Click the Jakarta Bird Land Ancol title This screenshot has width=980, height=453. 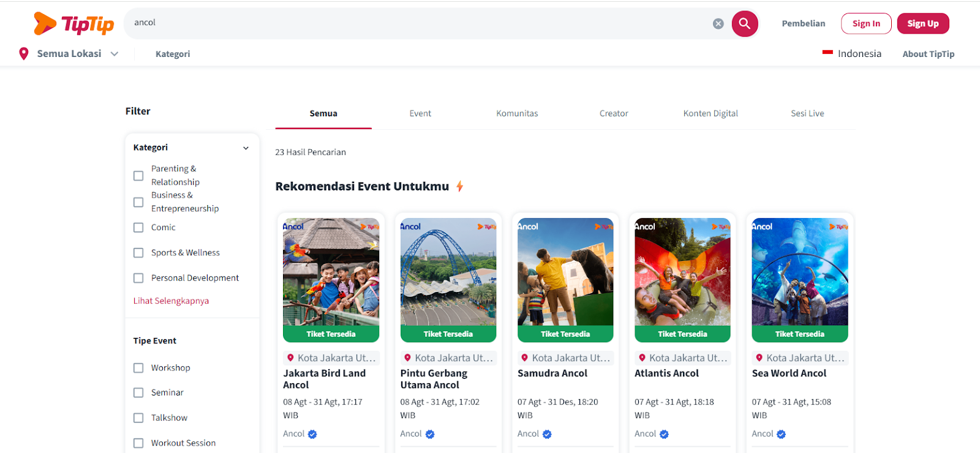tap(324, 379)
